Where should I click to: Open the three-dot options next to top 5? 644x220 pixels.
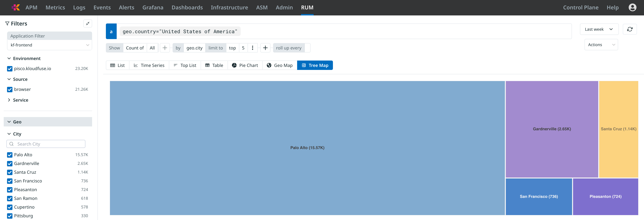252,48
